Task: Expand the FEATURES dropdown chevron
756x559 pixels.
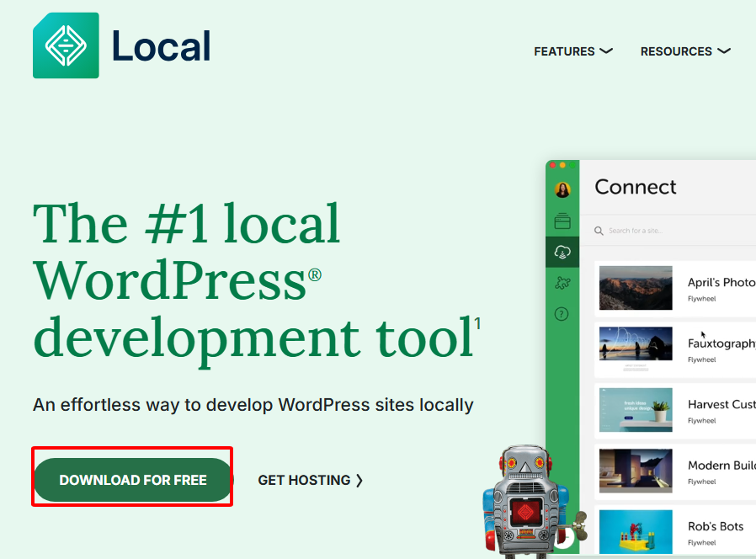Action: pyautogui.click(x=606, y=51)
